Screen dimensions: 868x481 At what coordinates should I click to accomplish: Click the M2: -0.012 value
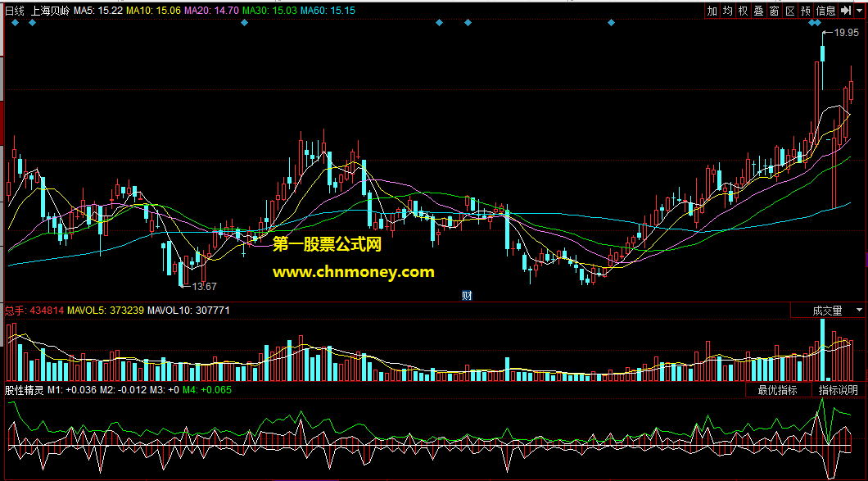pyautogui.click(x=124, y=390)
